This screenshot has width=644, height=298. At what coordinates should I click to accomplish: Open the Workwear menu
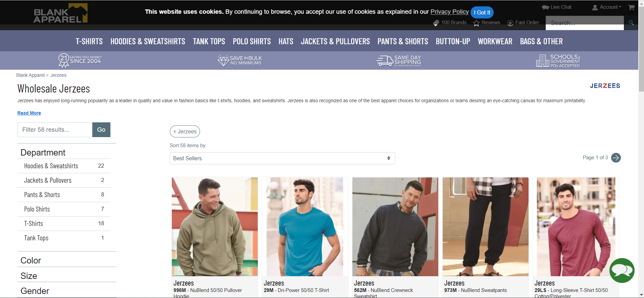click(495, 41)
